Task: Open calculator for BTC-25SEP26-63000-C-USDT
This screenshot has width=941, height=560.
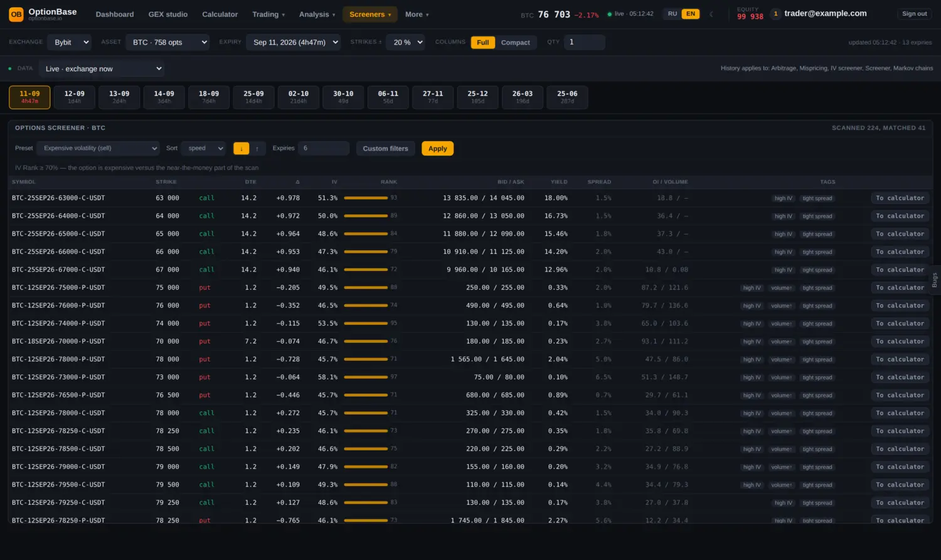Action: [900, 198]
